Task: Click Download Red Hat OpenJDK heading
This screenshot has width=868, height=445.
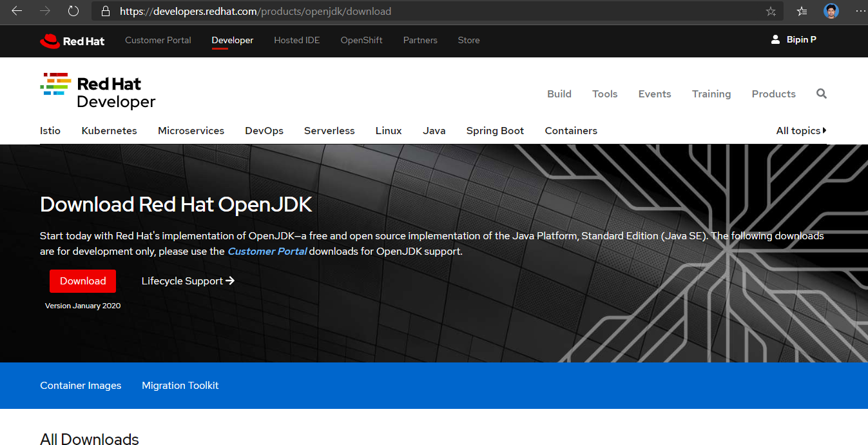Action: pos(176,204)
